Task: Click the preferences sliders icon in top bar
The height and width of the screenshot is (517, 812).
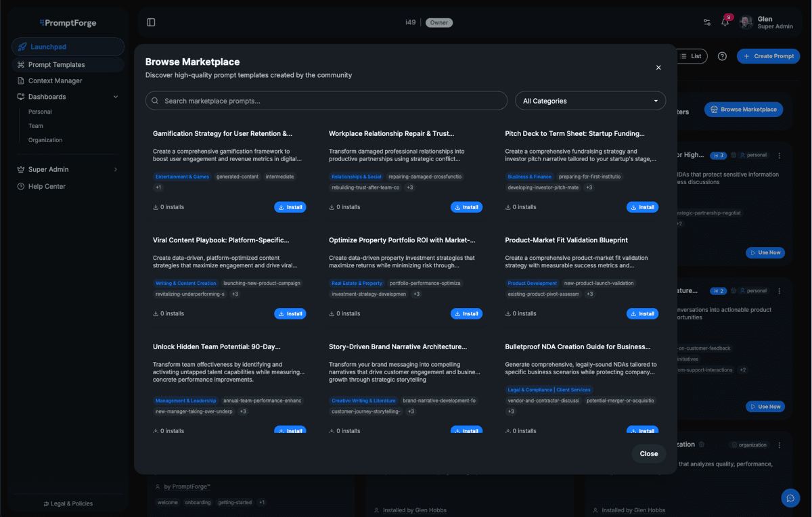Action: coord(706,22)
